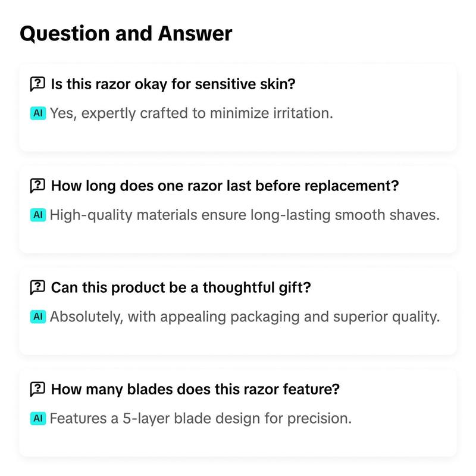Click AI badge before 'Yes, expertly crafted' answer
The width and height of the screenshot is (476, 476).
tap(38, 113)
